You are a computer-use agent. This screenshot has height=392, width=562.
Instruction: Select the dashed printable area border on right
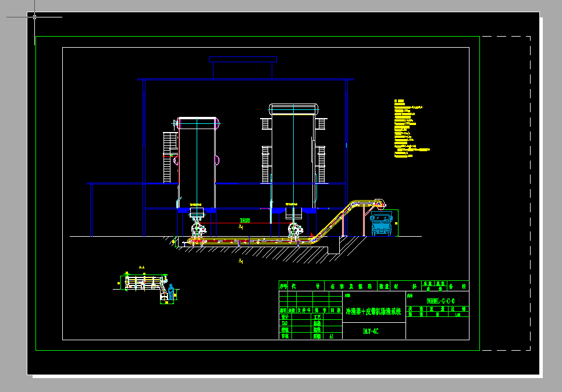click(529, 192)
